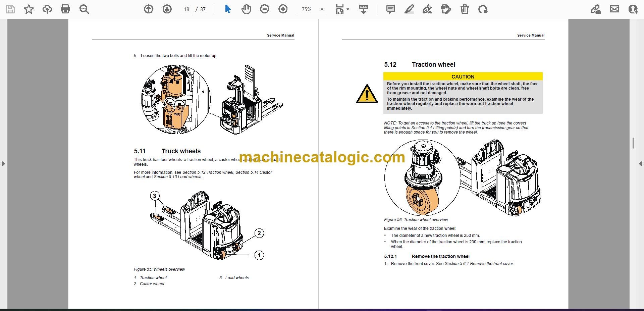The height and width of the screenshot is (311, 644).
Task: Add a comment note
Action: tap(391, 9)
